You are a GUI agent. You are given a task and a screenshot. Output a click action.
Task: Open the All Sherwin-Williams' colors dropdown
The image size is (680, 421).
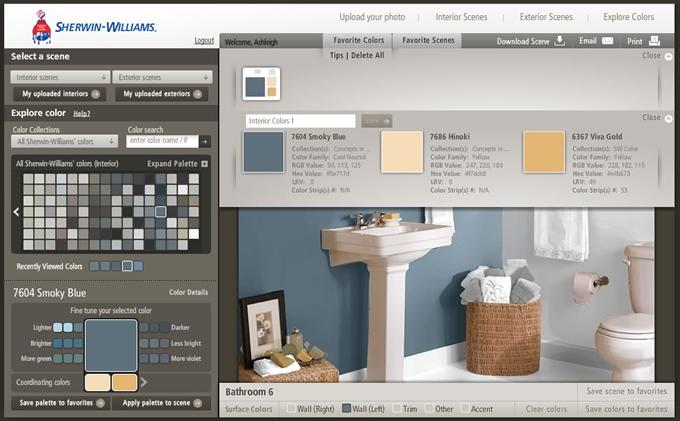[x=64, y=141]
